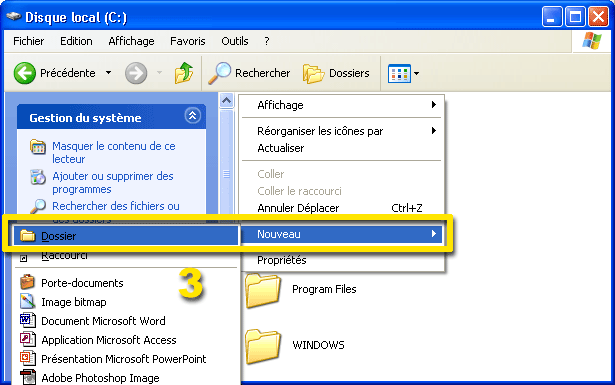Click the side pane scrollbar up arrow
Image resolution: width=615 pixels, height=385 pixels.
(226, 101)
